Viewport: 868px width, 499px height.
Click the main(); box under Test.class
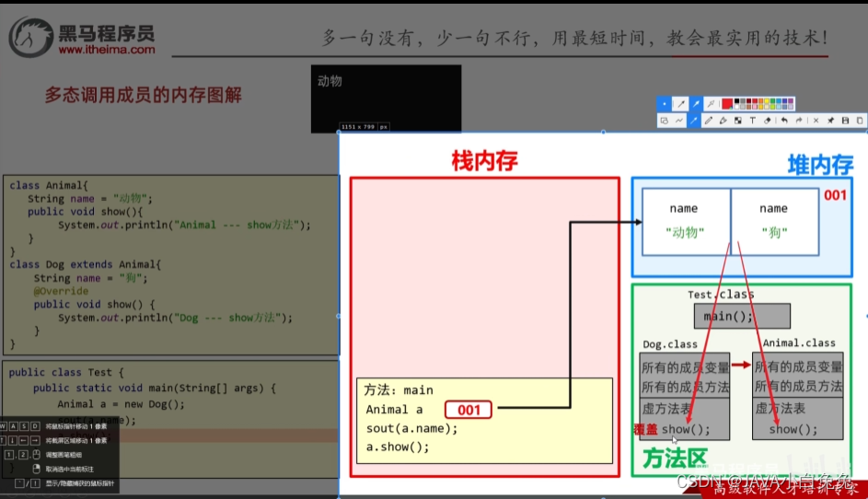(x=742, y=316)
